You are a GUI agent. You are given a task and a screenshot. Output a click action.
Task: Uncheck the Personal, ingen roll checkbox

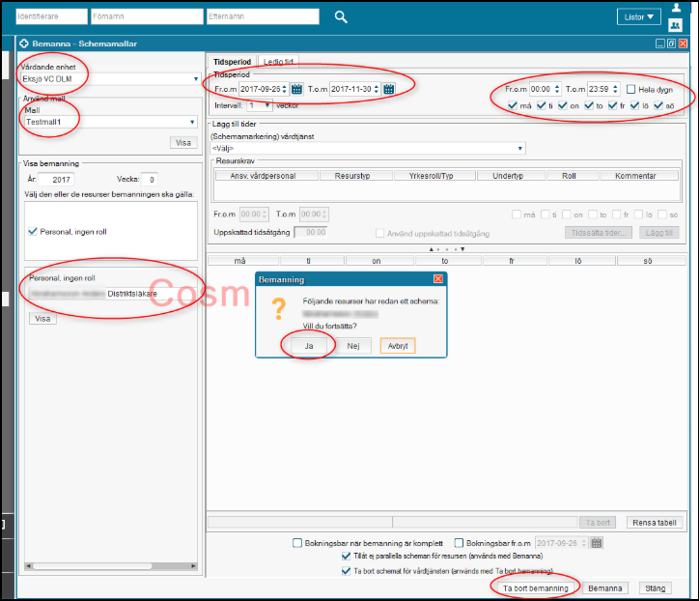point(33,231)
